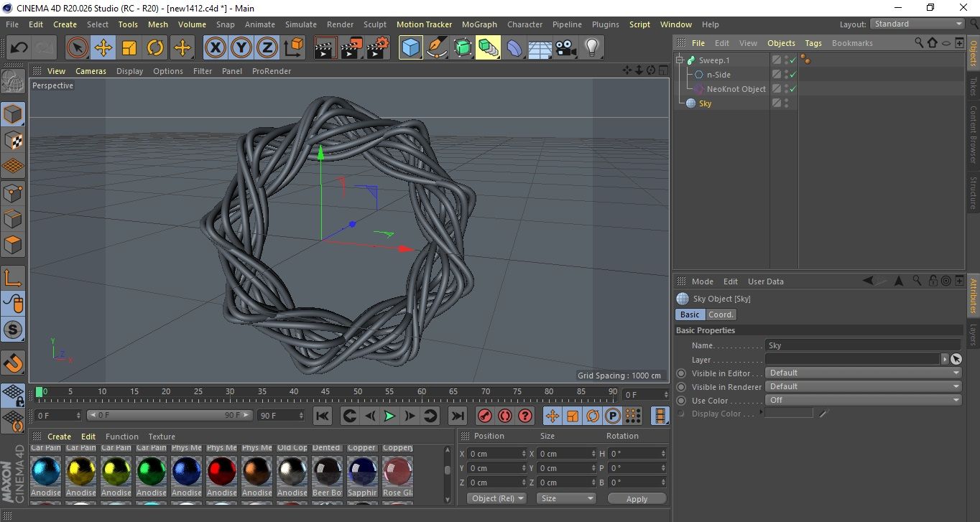The image size is (980, 522).
Task: Switch to the Coord. tab
Action: 721,314
